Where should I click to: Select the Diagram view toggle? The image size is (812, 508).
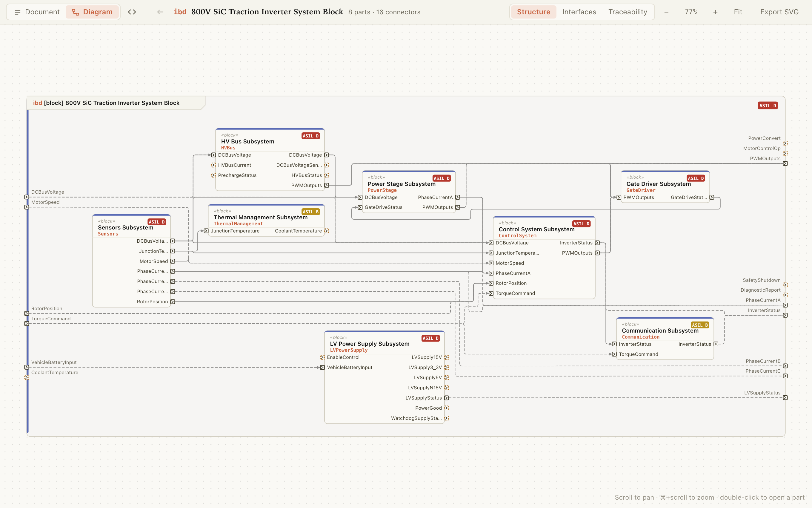pos(92,12)
